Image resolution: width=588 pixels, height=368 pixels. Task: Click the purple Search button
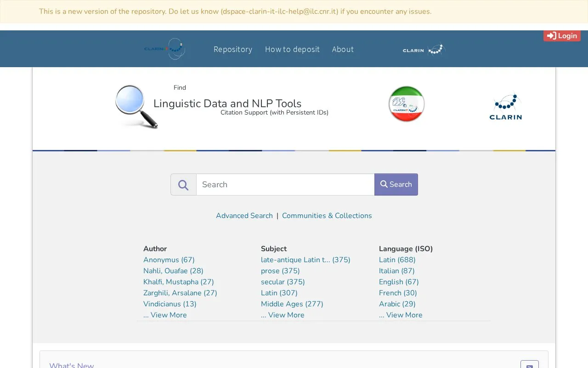click(396, 184)
